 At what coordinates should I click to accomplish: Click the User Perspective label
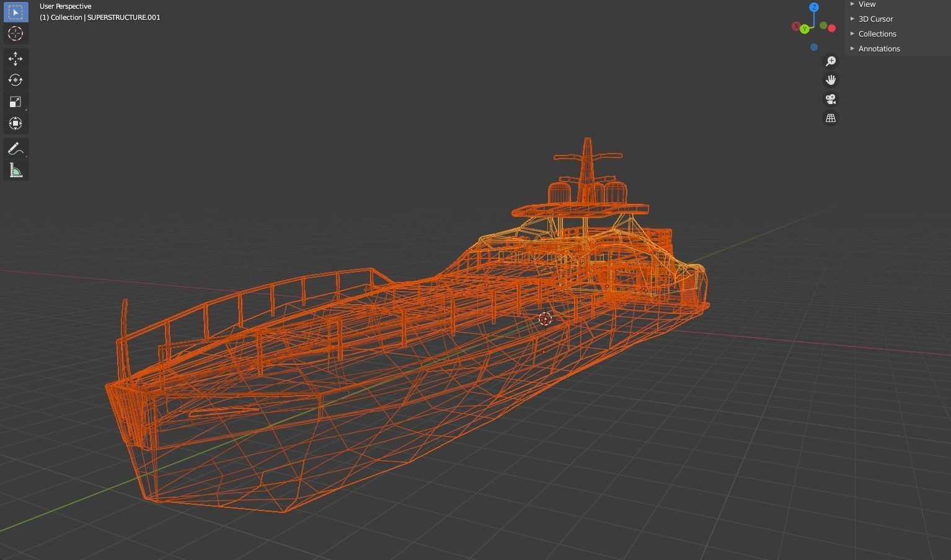[x=65, y=6]
